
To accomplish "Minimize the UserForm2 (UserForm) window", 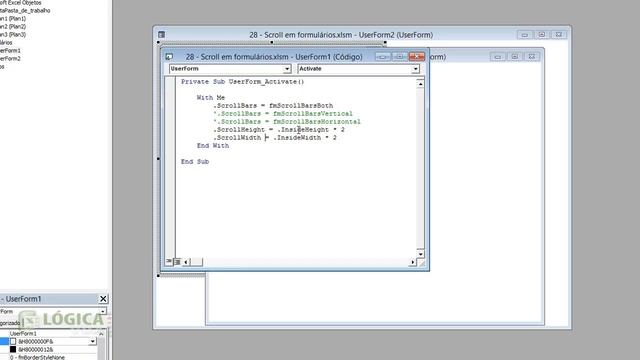I will 525,35.
